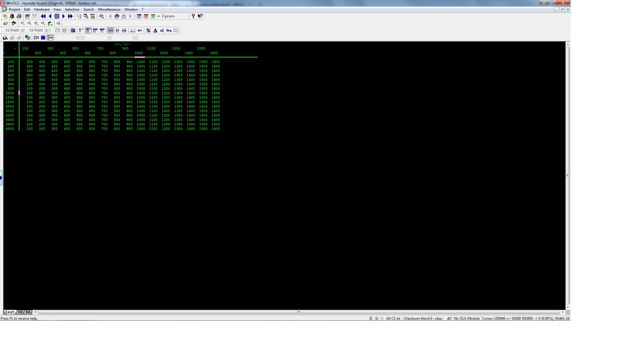Image resolution: width=644 pixels, height=347 pixels.
Task: Open the Miscellaneous menu
Action: click(x=109, y=10)
